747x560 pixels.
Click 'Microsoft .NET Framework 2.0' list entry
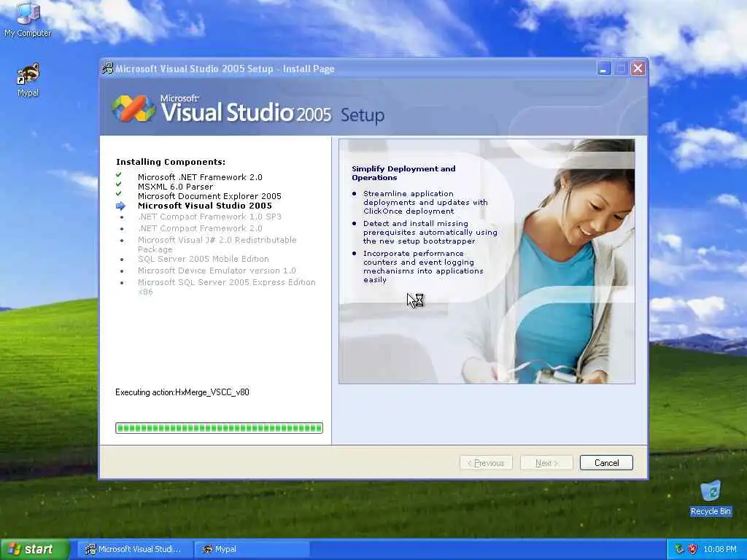tap(200, 177)
